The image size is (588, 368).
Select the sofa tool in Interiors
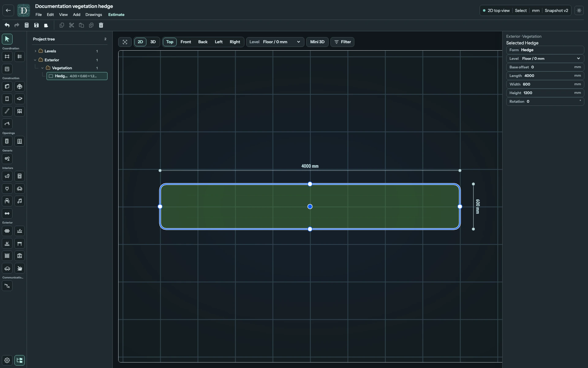click(20, 189)
